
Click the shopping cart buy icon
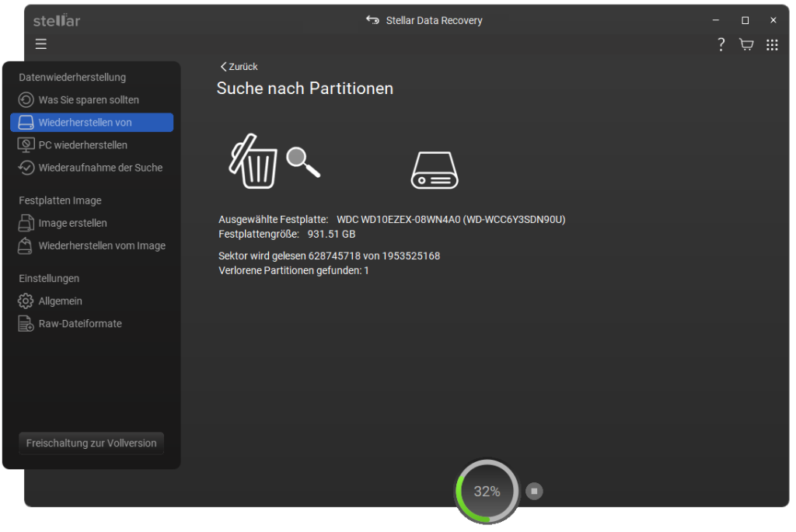click(746, 44)
